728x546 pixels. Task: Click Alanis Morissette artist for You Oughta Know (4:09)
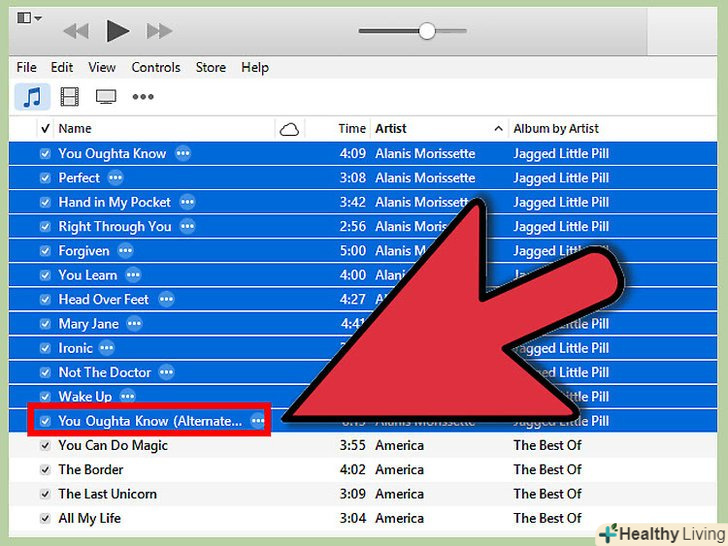tap(425, 154)
